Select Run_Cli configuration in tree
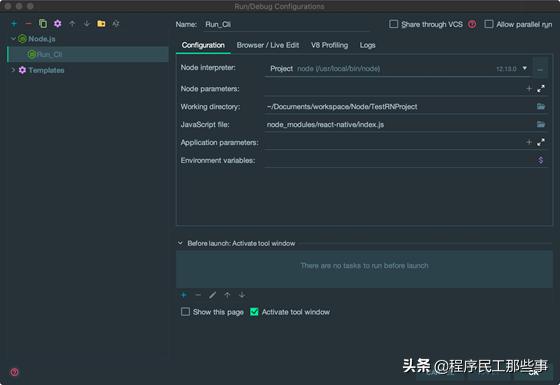This screenshot has height=385, width=560. click(x=88, y=54)
